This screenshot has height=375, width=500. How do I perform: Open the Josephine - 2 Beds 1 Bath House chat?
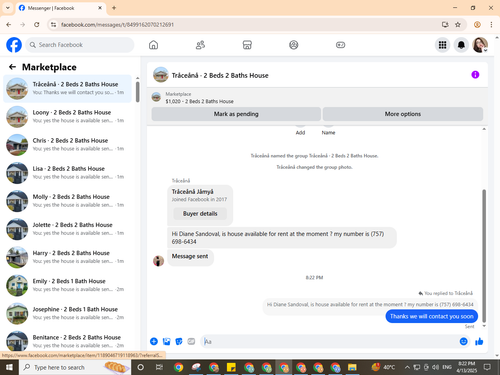pos(67,313)
